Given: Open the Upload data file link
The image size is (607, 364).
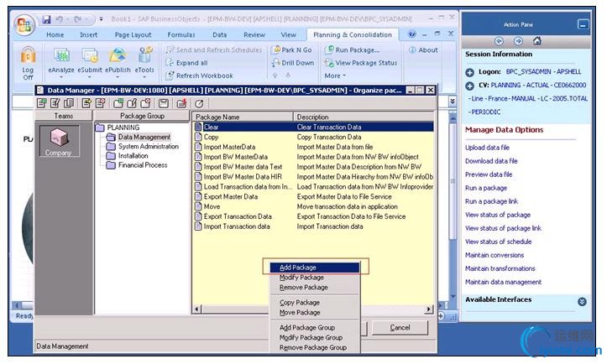Looking at the screenshot, I should coord(487,148).
